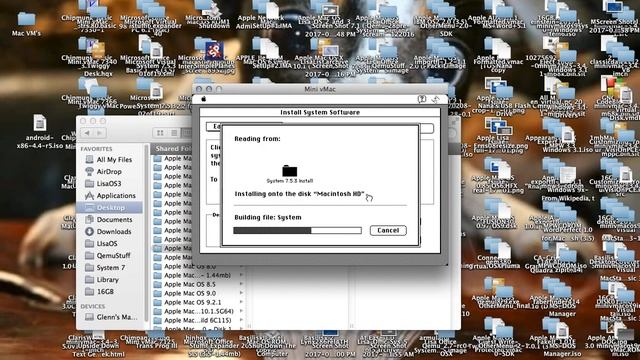Expand Apple Mac...ild 6C115) folder arrow
This screenshot has height=360, width=640.
click(241, 320)
